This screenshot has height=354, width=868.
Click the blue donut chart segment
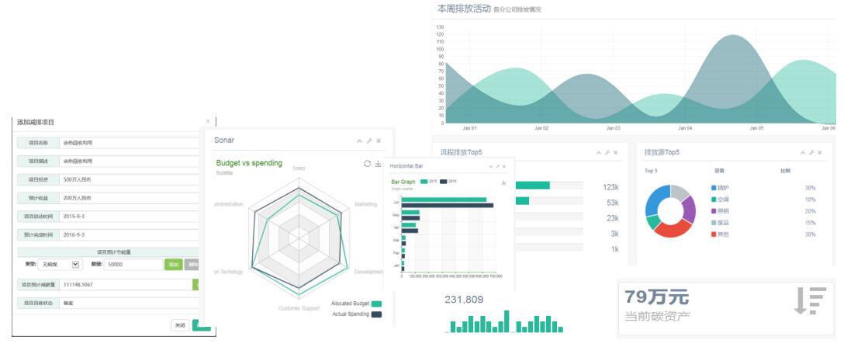pos(655,200)
